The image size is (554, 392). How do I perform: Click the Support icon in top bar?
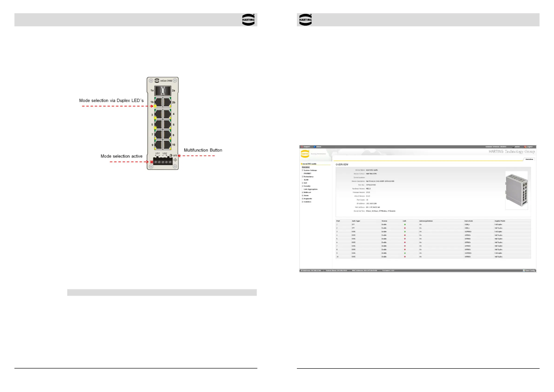(302, 147)
